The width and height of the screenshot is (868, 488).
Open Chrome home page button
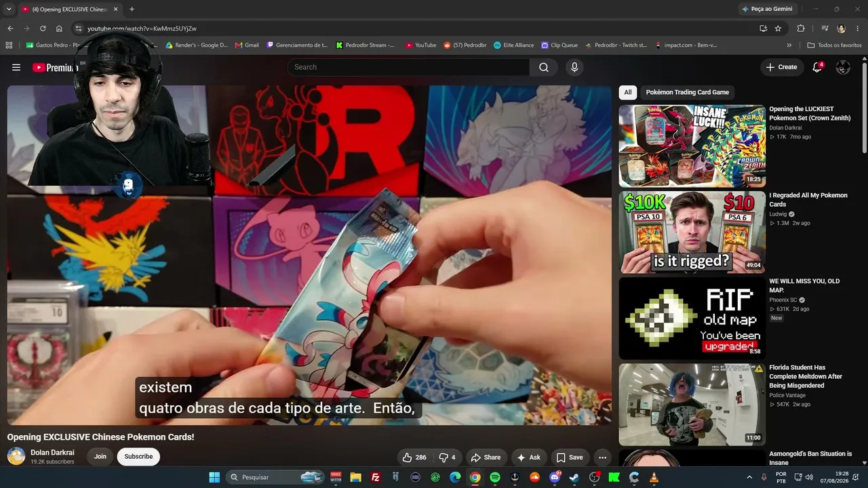tap(59, 28)
